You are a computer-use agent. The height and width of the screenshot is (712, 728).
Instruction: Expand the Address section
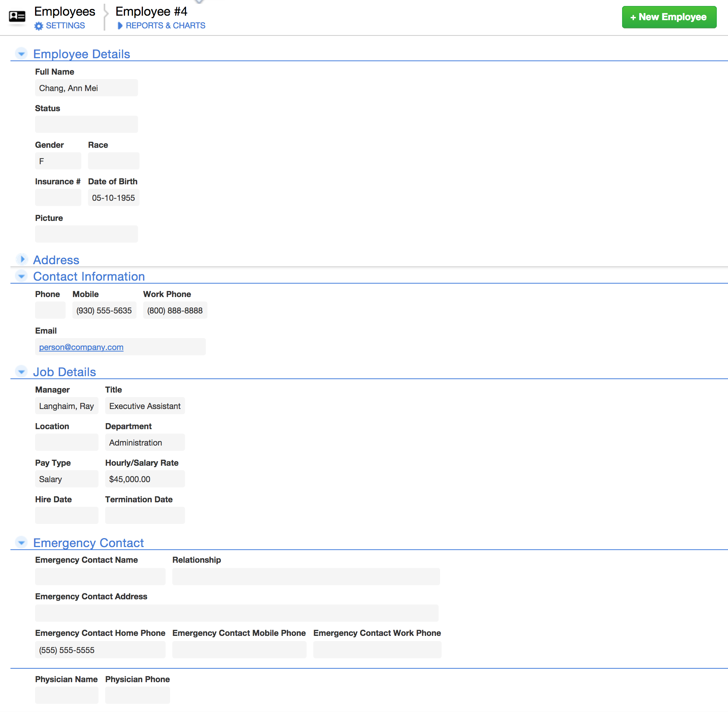point(22,259)
